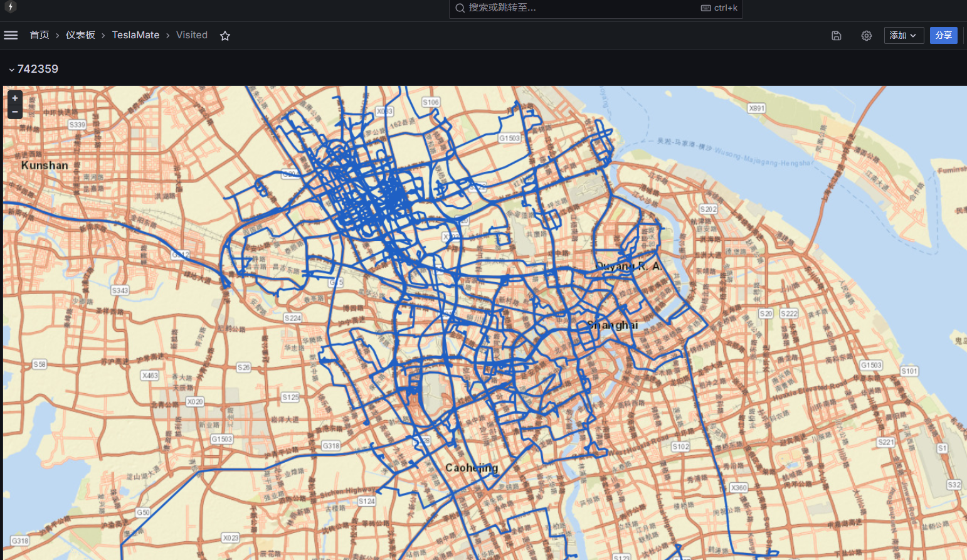Image resolution: width=967 pixels, height=560 pixels.
Task: Select the Visited breadcrumb item
Action: click(191, 35)
